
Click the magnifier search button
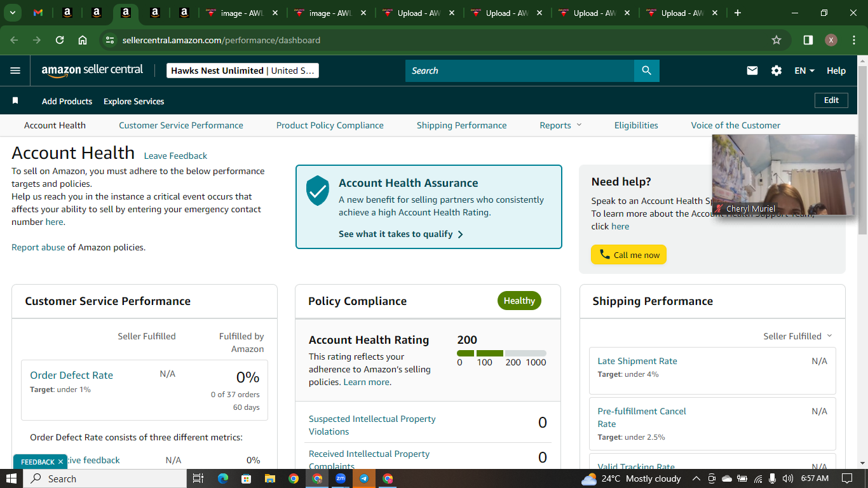coord(647,71)
